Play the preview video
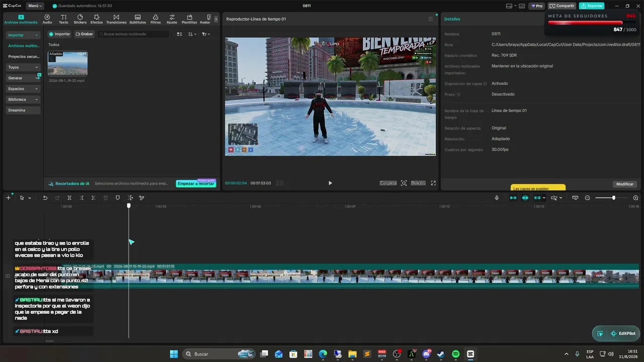The width and height of the screenshot is (644, 362). coord(330,183)
